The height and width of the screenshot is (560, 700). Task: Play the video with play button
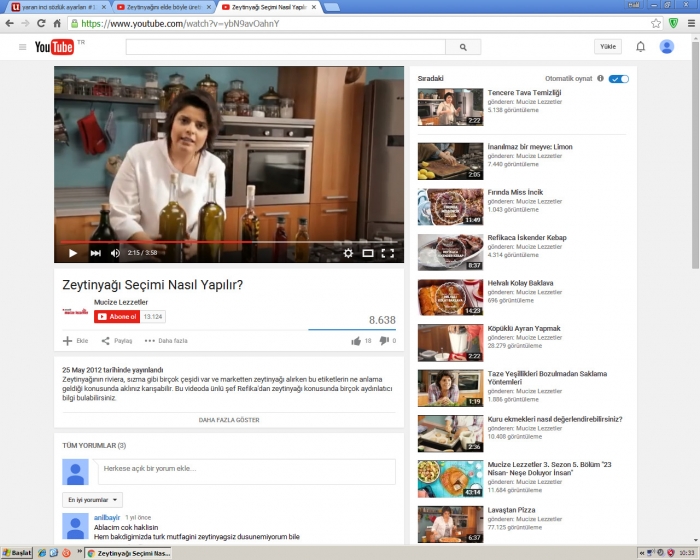click(x=73, y=253)
